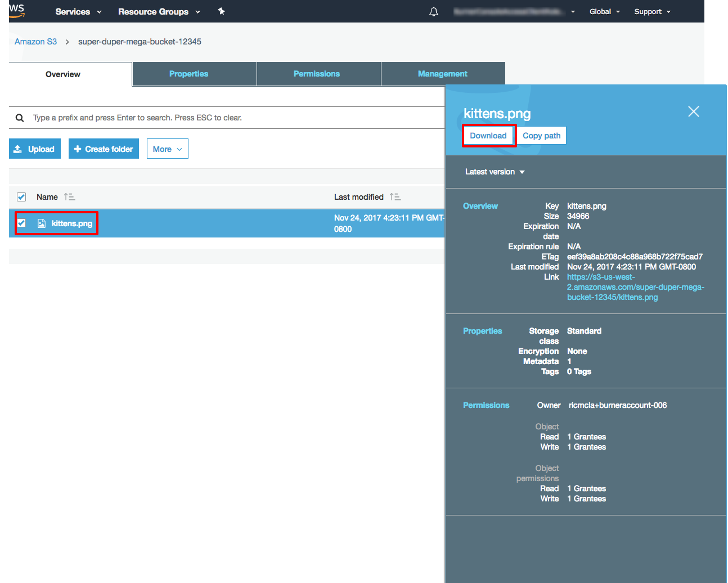Image resolution: width=728 pixels, height=583 pixels.
Task: Close the kittens.png details panel
Action: (694, 111)
